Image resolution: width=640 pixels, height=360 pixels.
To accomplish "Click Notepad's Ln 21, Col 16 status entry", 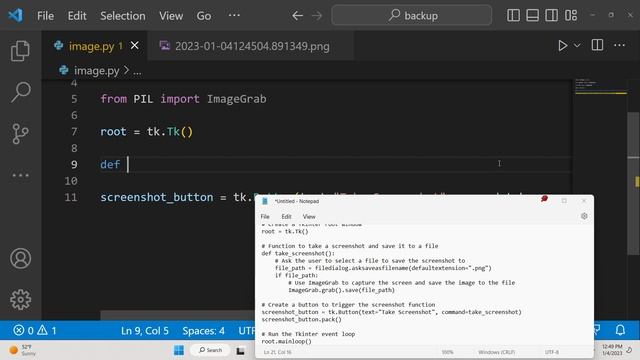I will click(278, 352).
